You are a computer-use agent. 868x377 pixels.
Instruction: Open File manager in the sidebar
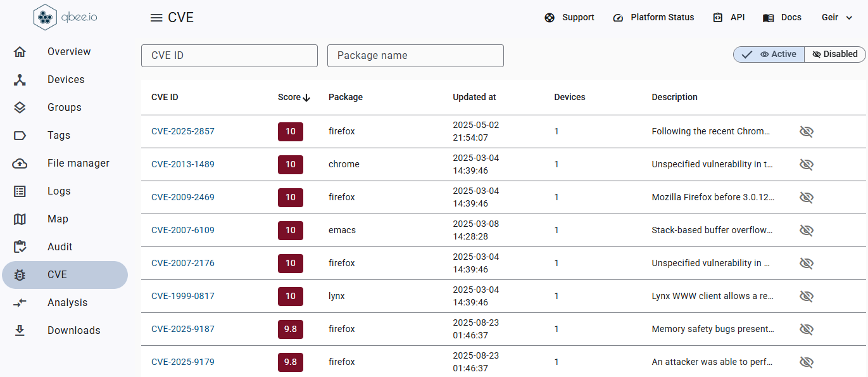(79, 163)
